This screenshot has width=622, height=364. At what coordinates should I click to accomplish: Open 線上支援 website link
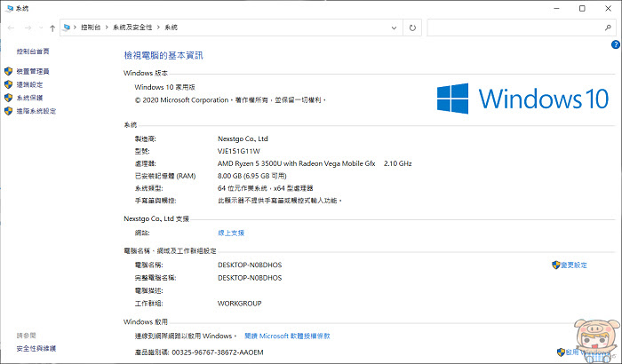coord(231,233)
